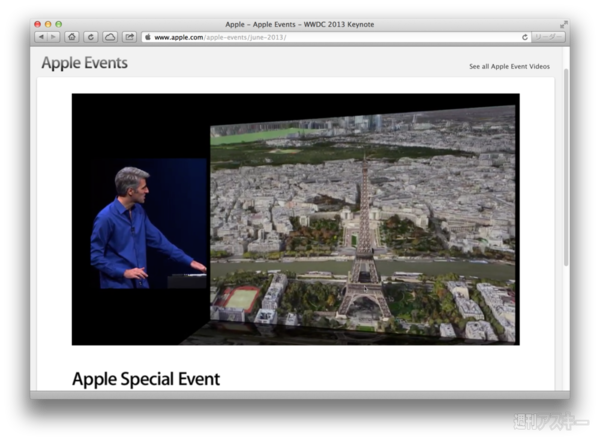Click the WWDC keynote video player
Viewport: 600px width, 441px height.
295,219
